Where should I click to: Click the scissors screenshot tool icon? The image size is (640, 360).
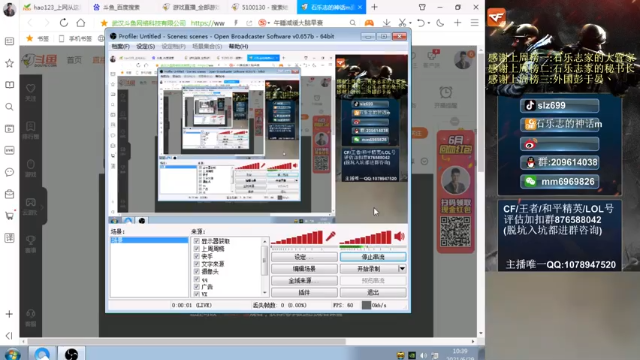pyautogui.click(x=402, y=23)
